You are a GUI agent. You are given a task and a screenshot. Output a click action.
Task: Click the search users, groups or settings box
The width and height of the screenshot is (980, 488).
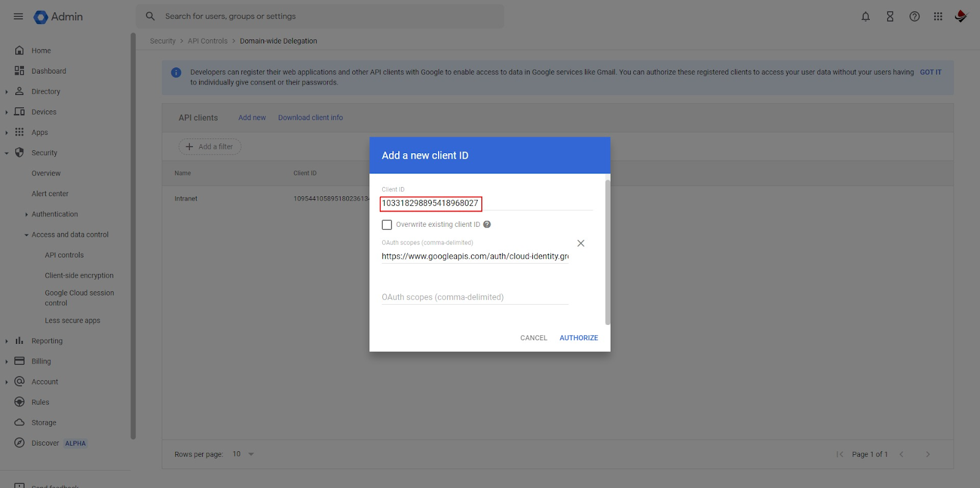[320, 17]
